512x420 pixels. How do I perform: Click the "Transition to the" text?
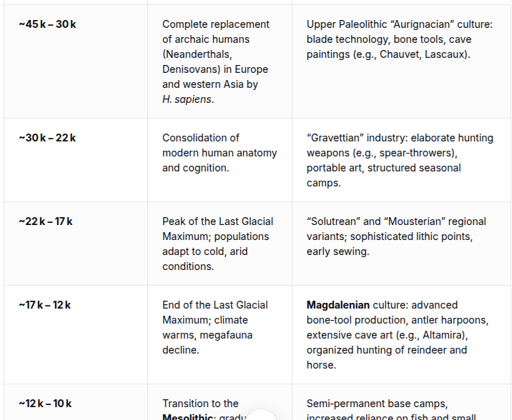coord(200,403)
